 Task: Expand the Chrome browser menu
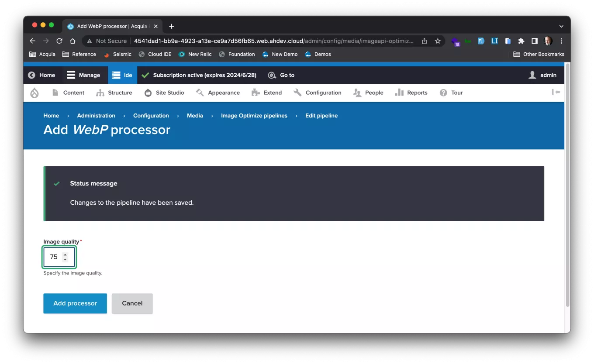pyautogui.click(x=561, y=41)
